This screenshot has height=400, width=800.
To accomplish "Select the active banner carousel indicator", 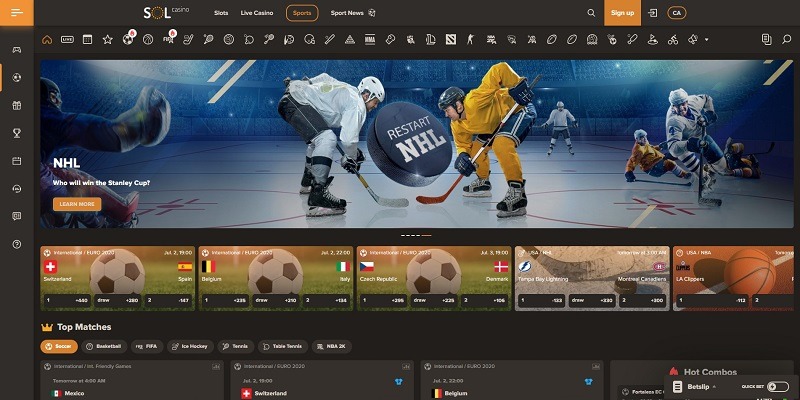I will click(x=427, y=236).
